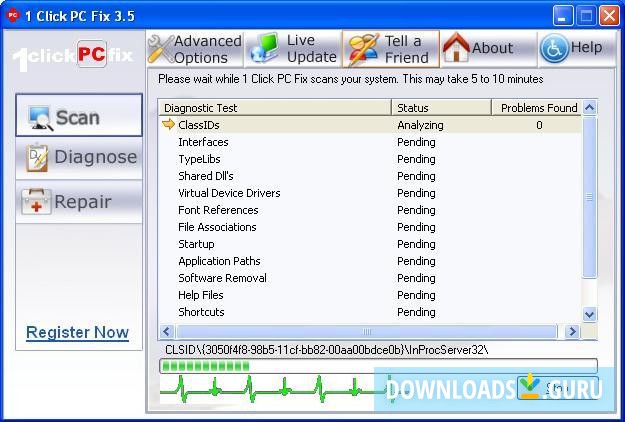This screenshot has height=422, width=625.
Task: Click the 0 problems found value
Action: click(x=539, y=125)
